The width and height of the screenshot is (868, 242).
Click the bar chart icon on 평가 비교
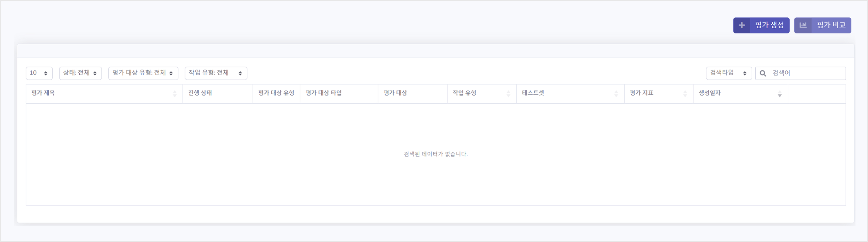(x=803, y=25)
